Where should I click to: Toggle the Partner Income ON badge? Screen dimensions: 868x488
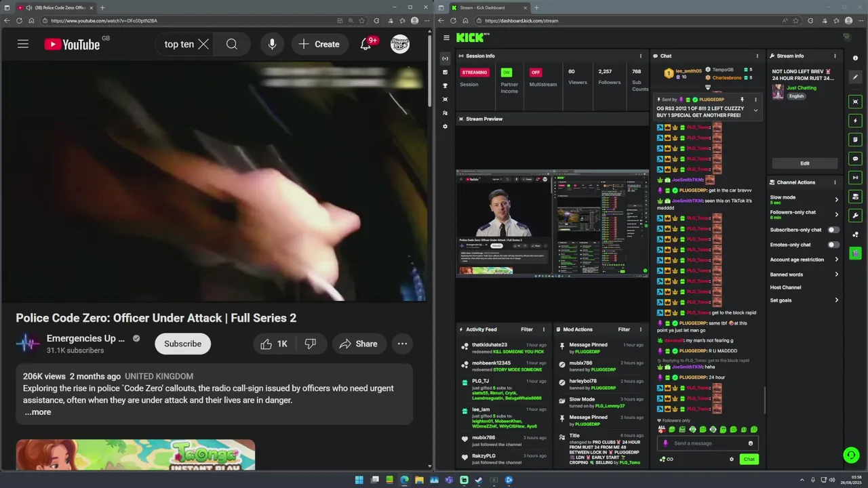(x=506, y=73)
